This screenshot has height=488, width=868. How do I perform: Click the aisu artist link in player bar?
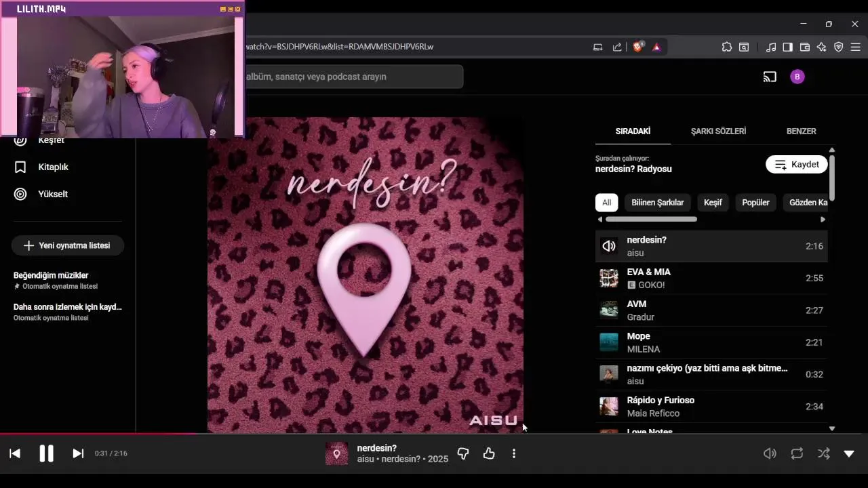[x=366, y=460]
